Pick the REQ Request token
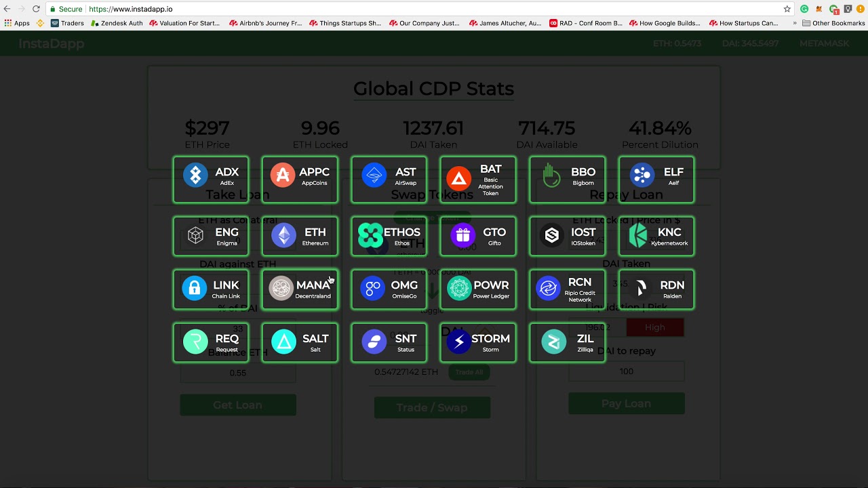 tap(211, 342)
